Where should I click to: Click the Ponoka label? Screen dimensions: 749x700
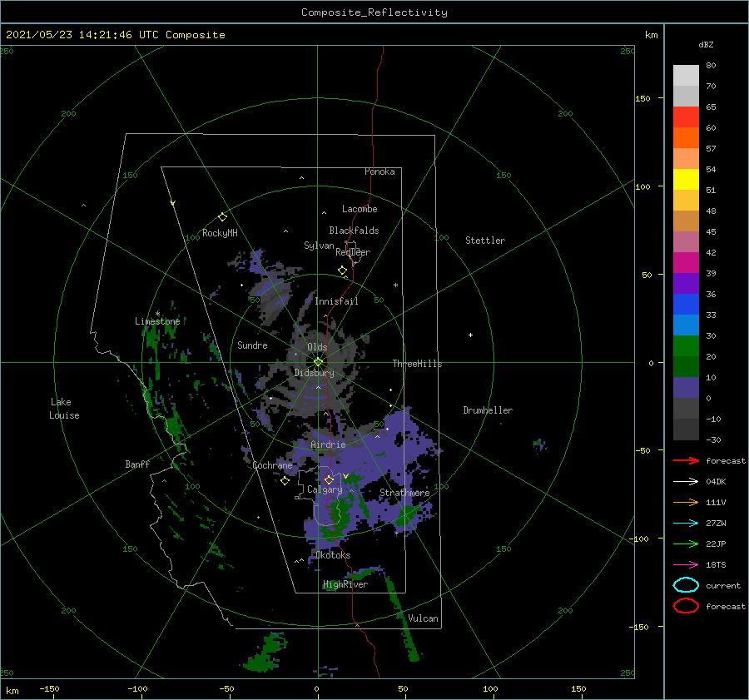point(379,171)
